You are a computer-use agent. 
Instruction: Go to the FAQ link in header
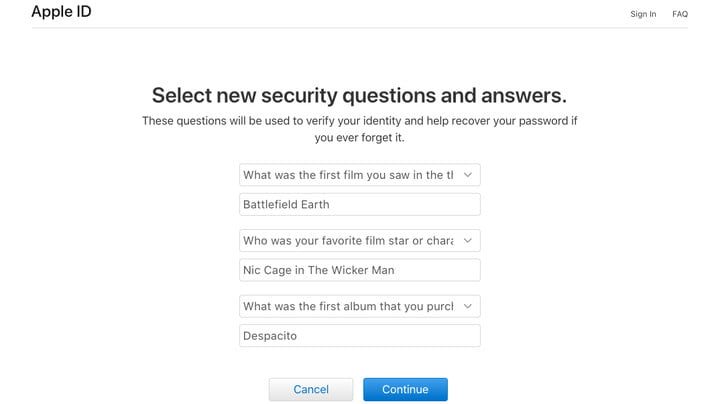(680, 14)
